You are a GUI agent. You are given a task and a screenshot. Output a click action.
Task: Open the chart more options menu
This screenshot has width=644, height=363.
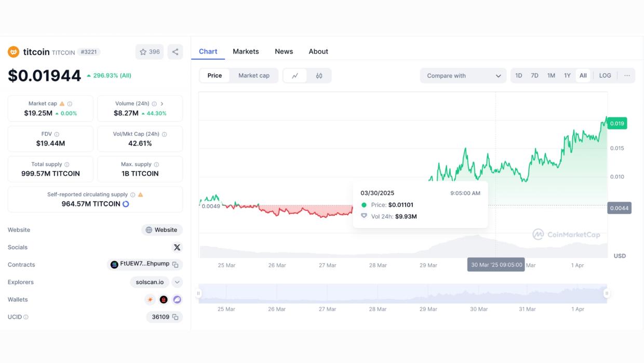pyautogui.click(x=627, y=76)
